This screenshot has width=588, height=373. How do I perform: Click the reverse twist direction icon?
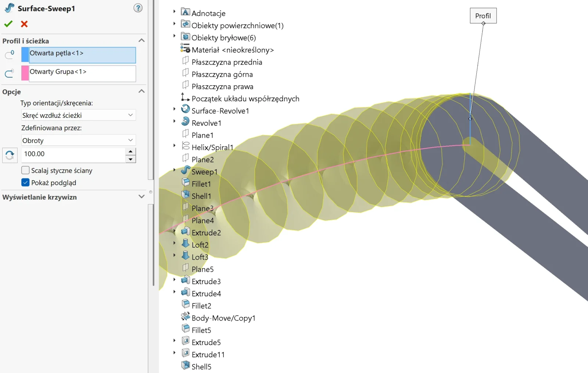pos(10,155)
